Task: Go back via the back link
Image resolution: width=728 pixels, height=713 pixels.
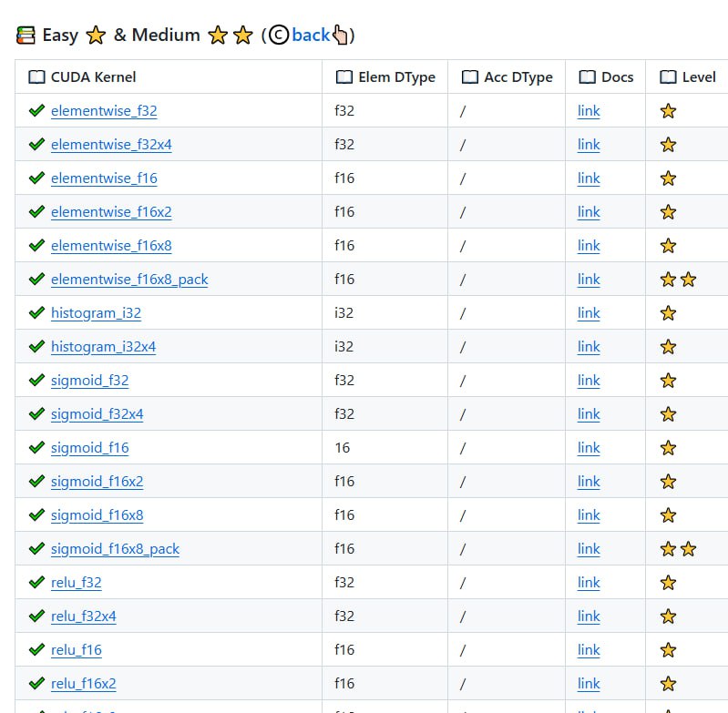Action: (x=311, y=36)
